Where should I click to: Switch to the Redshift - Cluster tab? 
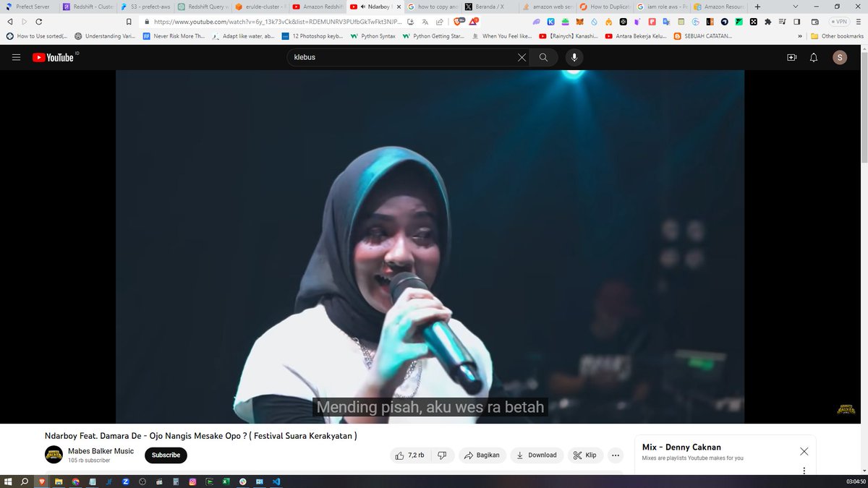[87, 7]
